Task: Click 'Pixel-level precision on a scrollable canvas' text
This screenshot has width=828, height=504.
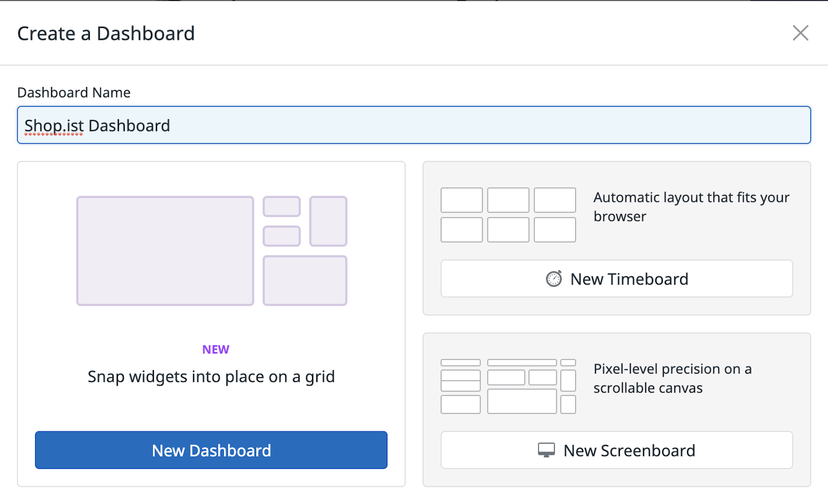Action: click(673, 378)
